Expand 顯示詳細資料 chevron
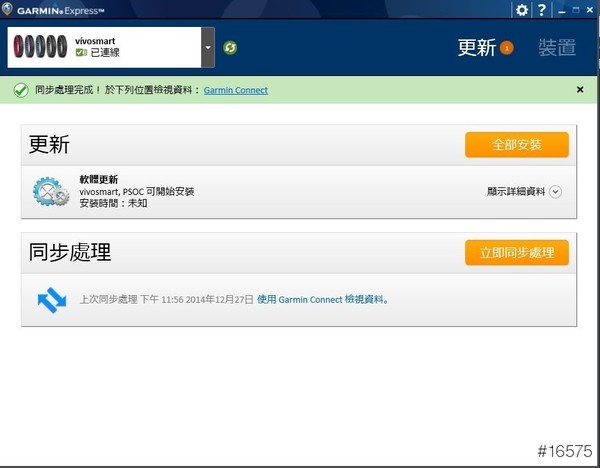 [555, 192]
